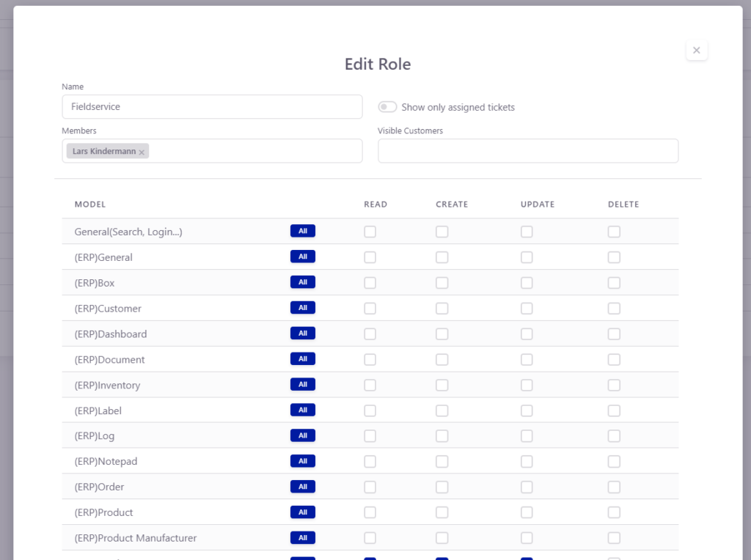Select All permissions for (ERP)Inventory
The height and width of the screenshot is (560, 751).
[x=302, y=385]
